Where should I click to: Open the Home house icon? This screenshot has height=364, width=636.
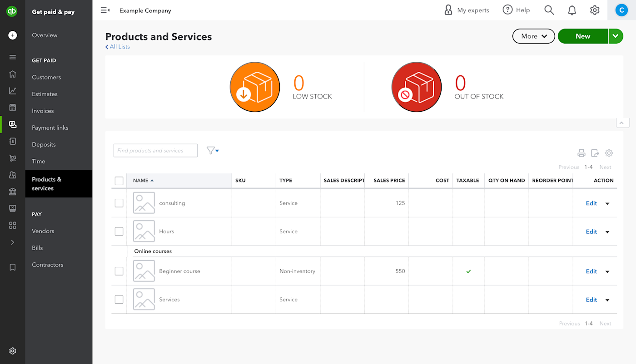coord(13,74)
